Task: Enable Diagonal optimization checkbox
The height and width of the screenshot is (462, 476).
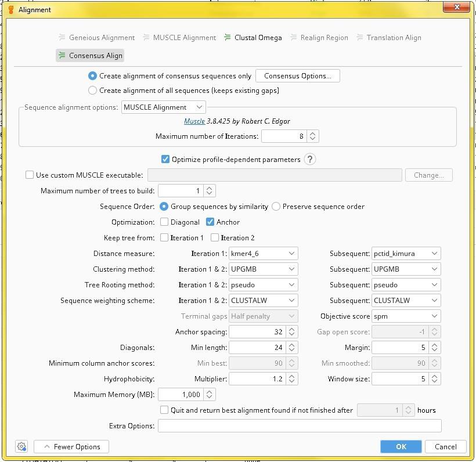Action: click(164, 222)
